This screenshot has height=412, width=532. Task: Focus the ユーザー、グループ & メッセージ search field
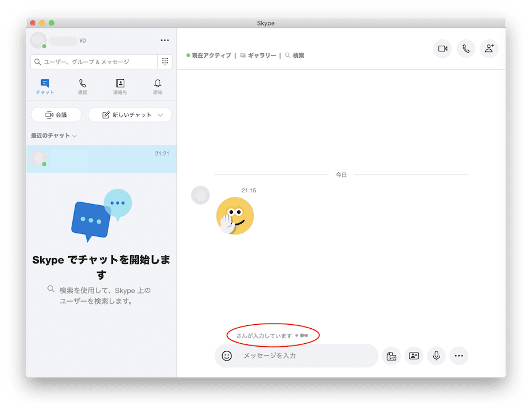(94, 62)
